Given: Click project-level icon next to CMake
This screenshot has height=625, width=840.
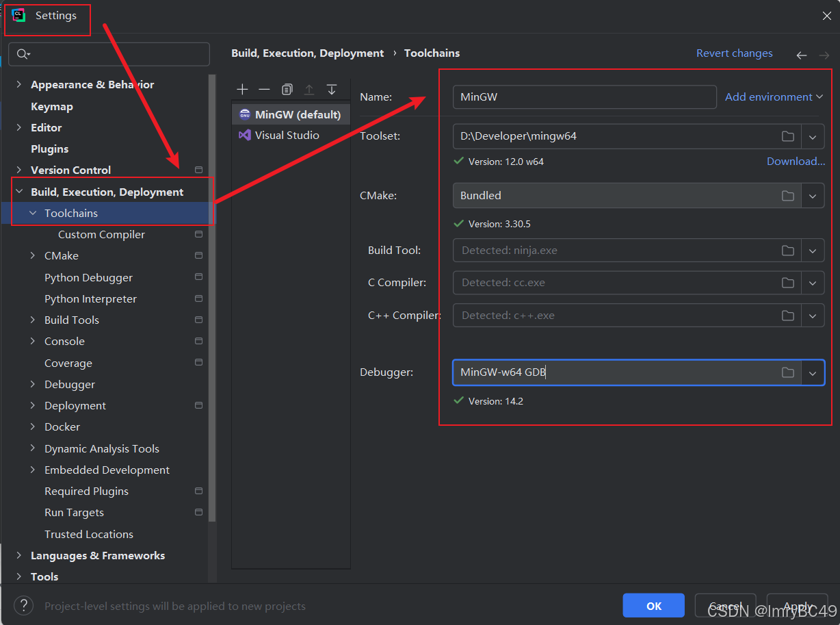Looking at the screenshot, I should (199, 255).
